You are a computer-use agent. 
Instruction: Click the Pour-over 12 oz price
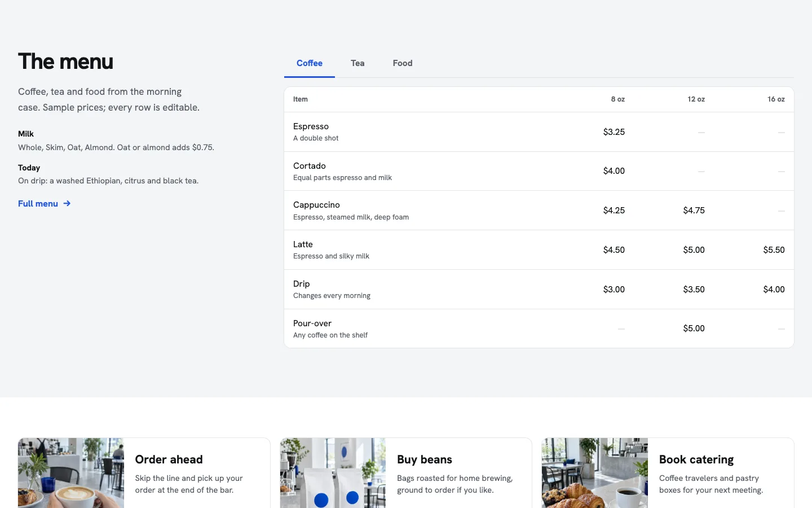(694, 329)
